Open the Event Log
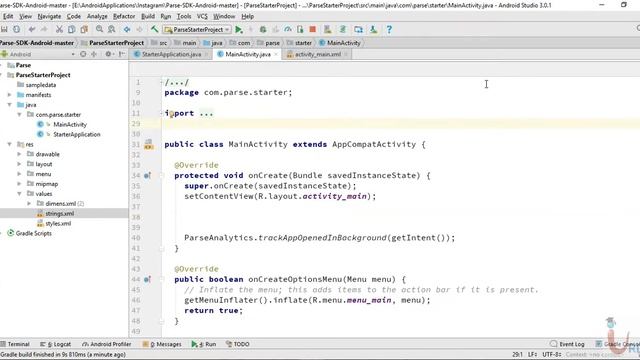Viewport: 640px width, 360px height. point(567,344)
